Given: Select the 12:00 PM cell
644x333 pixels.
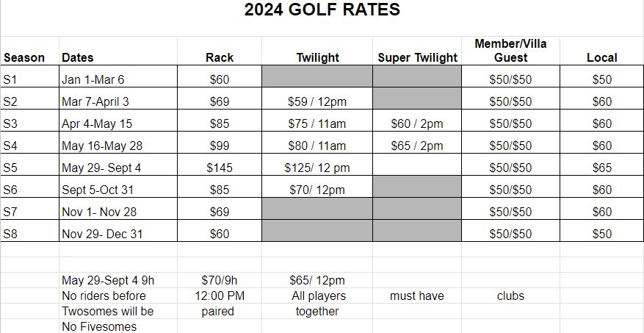Looking at the screenshot, I should (220, 296).
